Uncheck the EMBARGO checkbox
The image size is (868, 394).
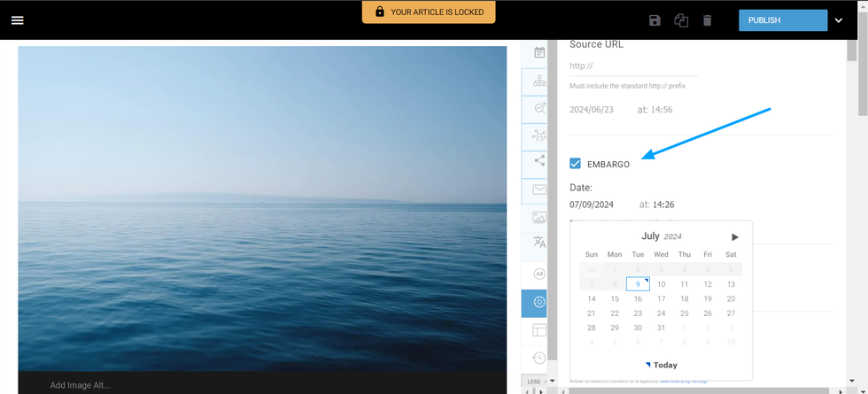pyautogui.click(x=576, y=164)
